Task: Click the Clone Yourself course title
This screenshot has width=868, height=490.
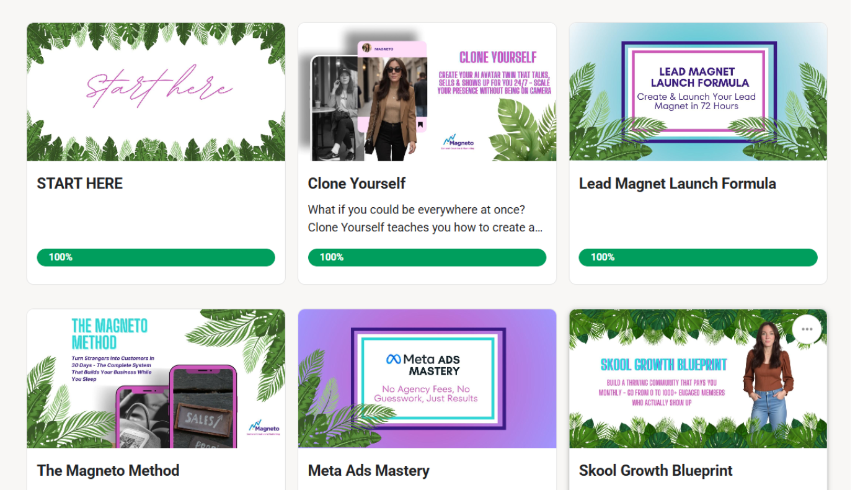Action: tap(356, 184)
